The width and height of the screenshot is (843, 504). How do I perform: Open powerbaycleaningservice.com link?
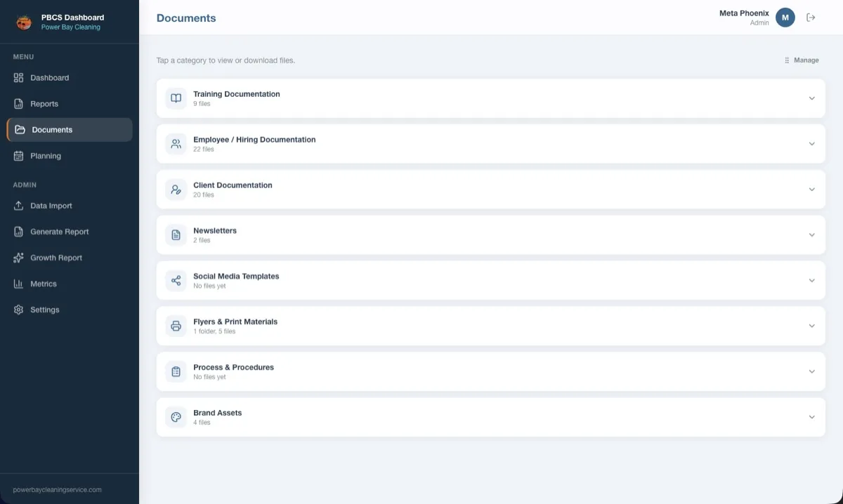tap(58, 490)
